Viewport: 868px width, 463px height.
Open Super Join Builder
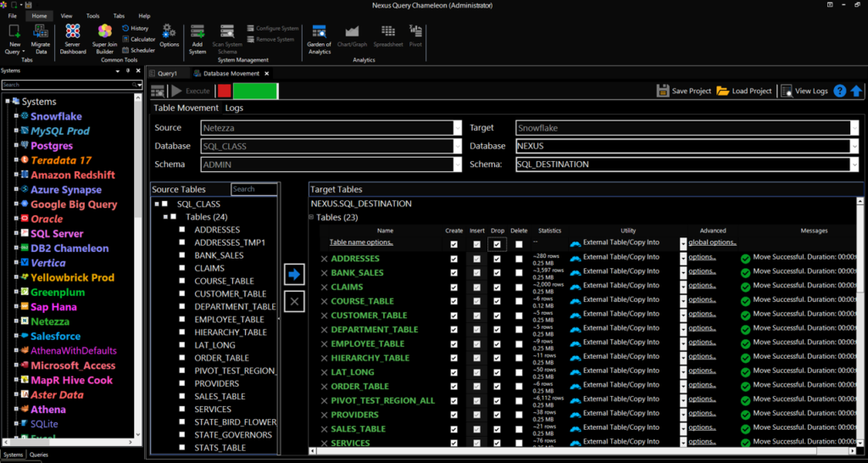pyautogui.click(x=104, y=39)
